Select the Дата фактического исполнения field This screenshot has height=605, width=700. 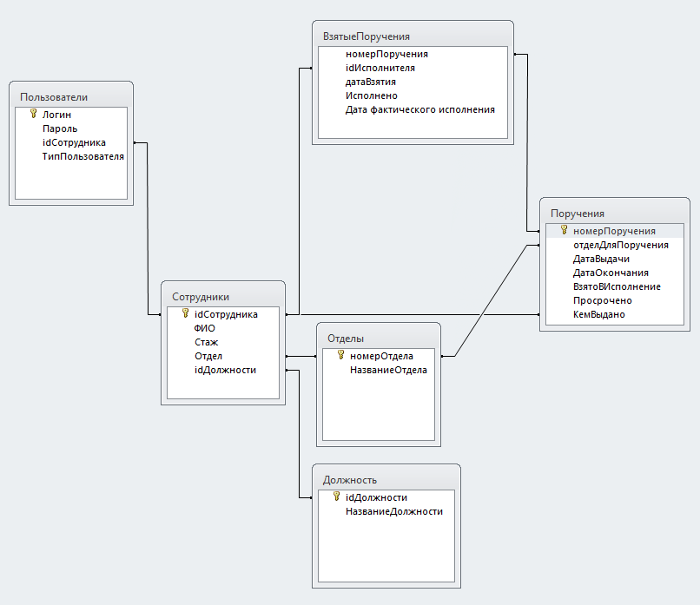420,109
